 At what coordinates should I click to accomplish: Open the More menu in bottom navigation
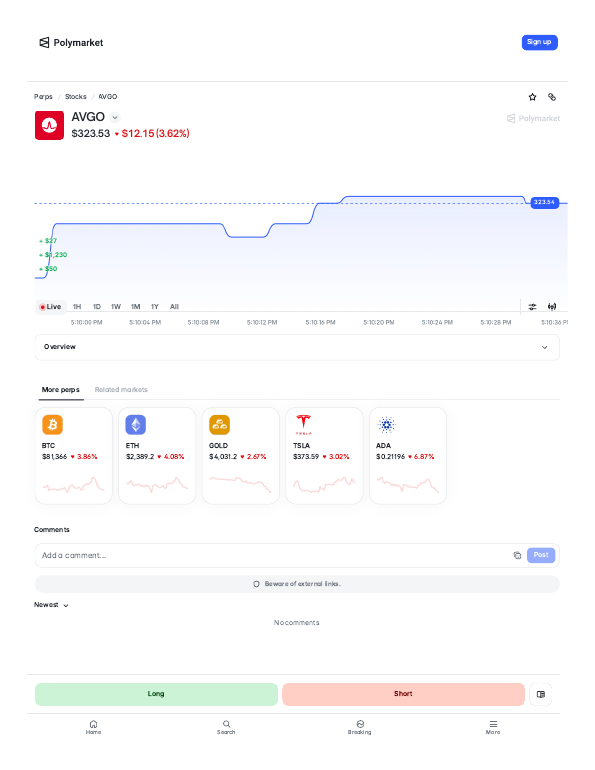tap(493, 727)
